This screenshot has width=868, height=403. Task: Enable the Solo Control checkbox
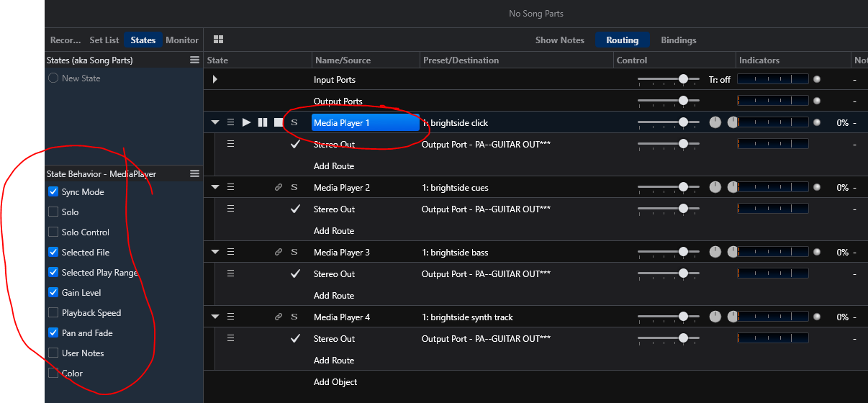pos(53,232)
